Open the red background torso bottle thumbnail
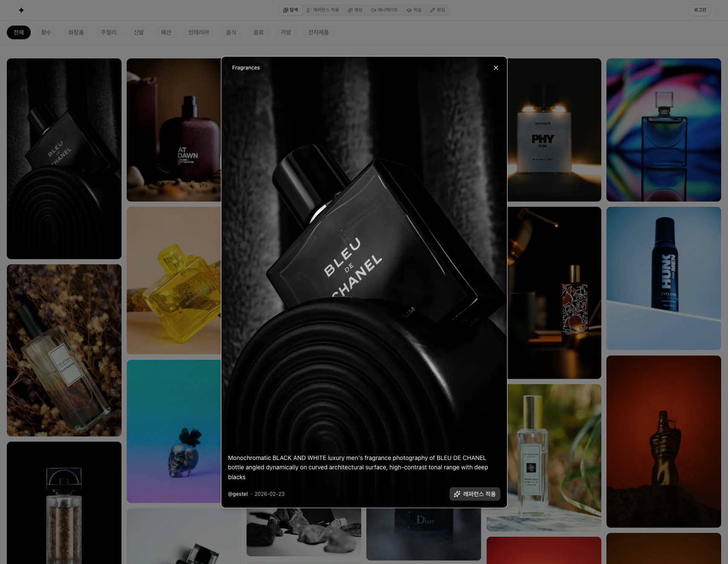The image size is (728, 564). [664, 442]
